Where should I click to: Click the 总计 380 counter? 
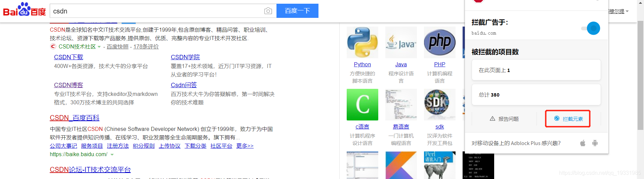(536, 95)
